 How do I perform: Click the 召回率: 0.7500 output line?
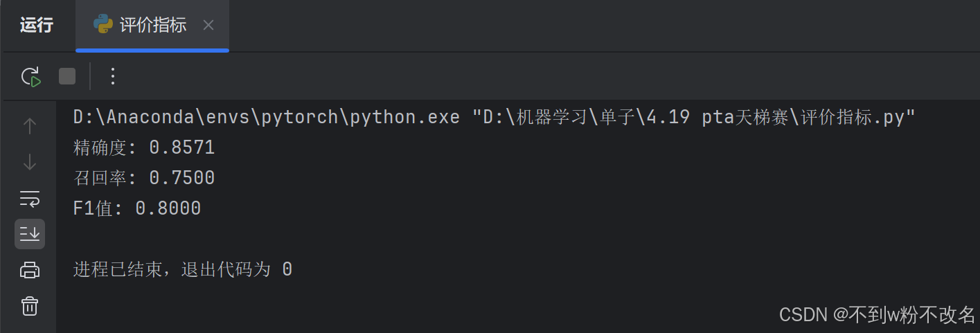(144, 178)
